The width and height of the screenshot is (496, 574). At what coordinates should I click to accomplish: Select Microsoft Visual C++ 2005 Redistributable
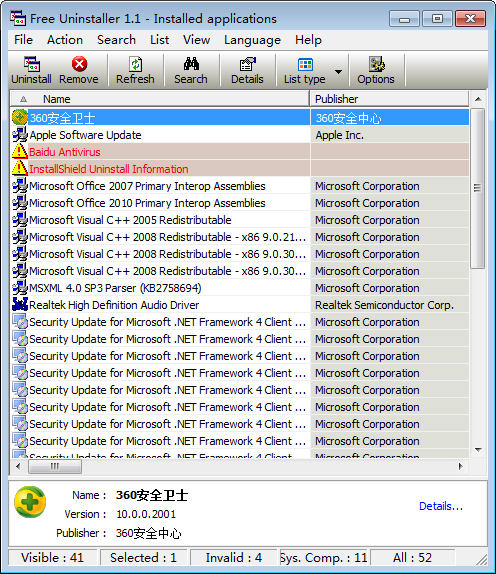tap(130, 220)
